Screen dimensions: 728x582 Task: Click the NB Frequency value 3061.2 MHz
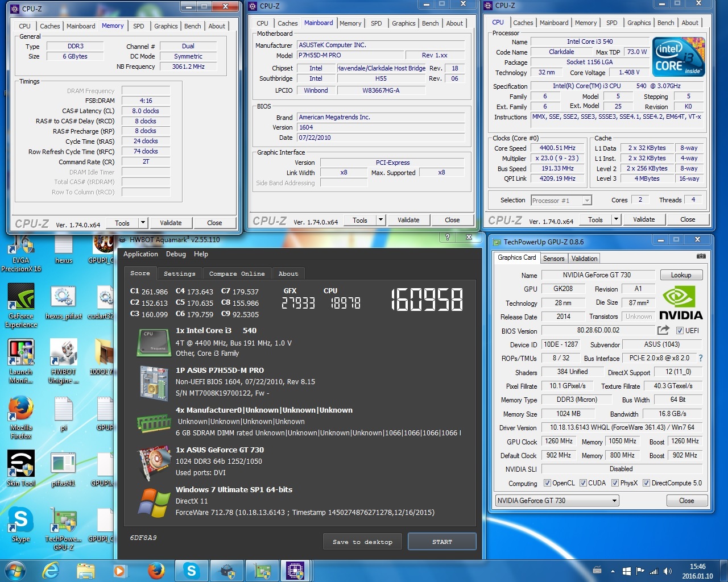(x=188, y=66)
